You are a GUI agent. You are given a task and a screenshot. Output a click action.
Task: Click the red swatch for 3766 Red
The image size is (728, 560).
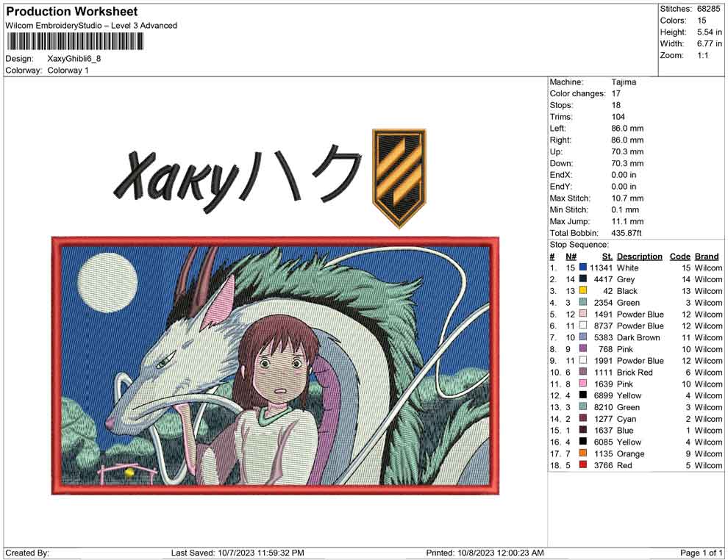[583, 465]
